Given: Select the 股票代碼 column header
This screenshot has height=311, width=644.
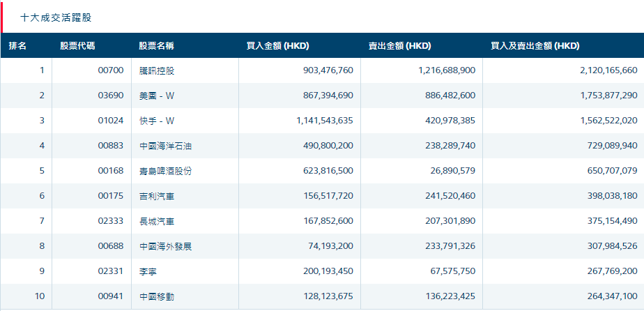Looking at the screenshot, I should (x=77, y=46).
